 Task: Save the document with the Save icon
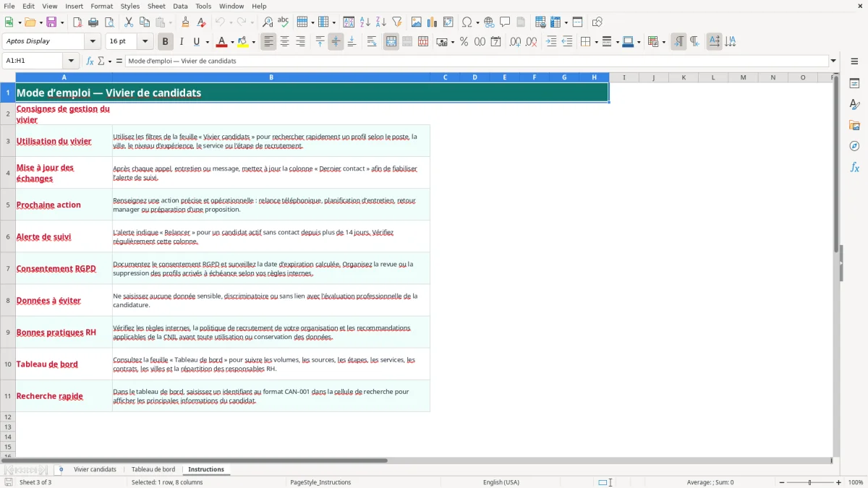click(x=51, y=22)
